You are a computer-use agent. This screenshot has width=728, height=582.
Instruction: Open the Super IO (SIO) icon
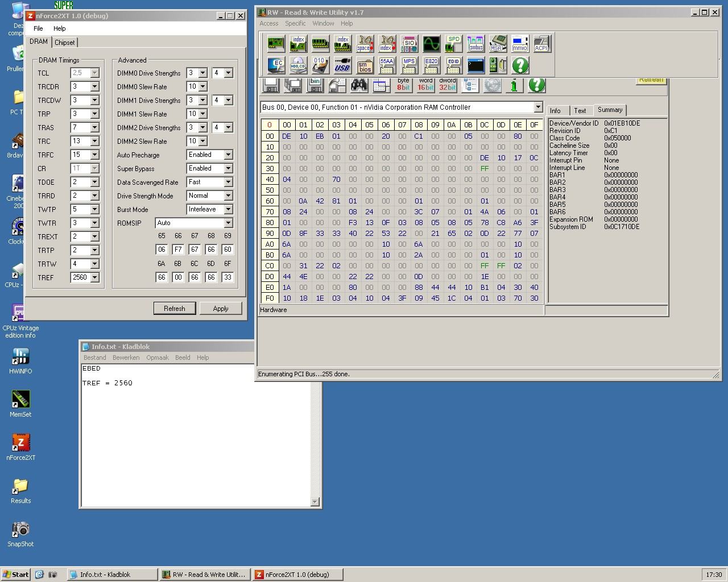[409, 44]
